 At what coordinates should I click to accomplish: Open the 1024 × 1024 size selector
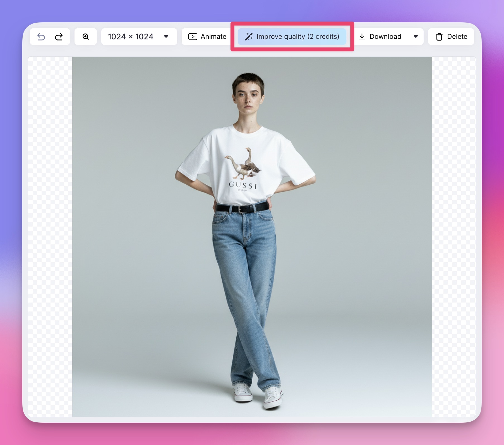coord(131,37)
